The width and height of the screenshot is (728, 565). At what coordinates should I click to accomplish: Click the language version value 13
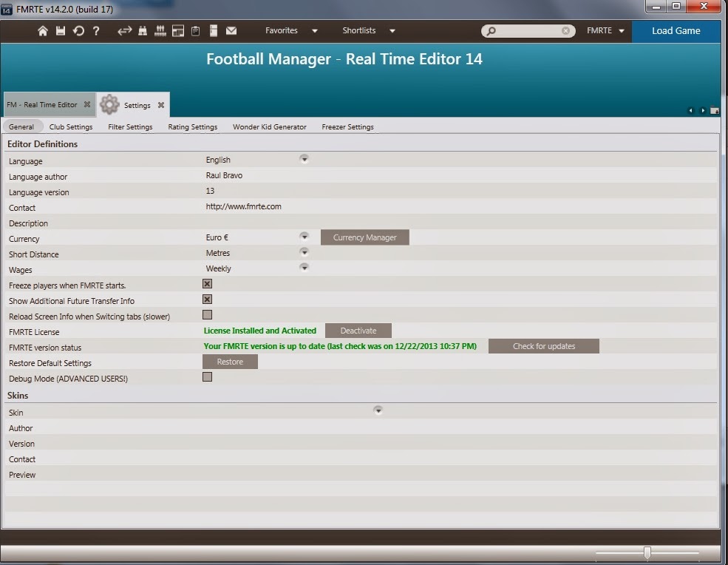210,191
